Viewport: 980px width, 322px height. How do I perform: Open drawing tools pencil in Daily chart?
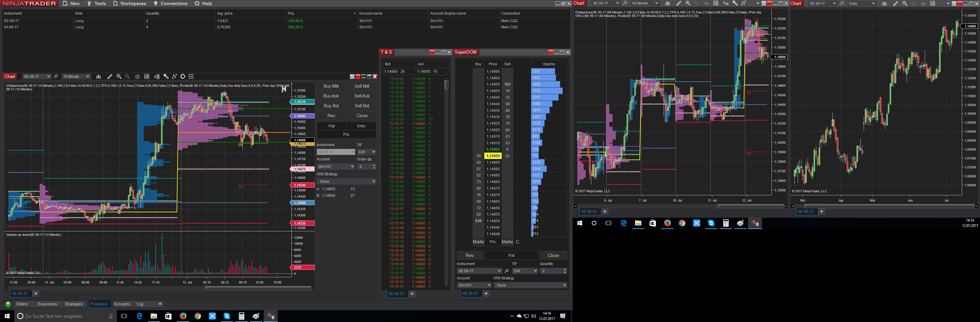[x=896, y=3]
